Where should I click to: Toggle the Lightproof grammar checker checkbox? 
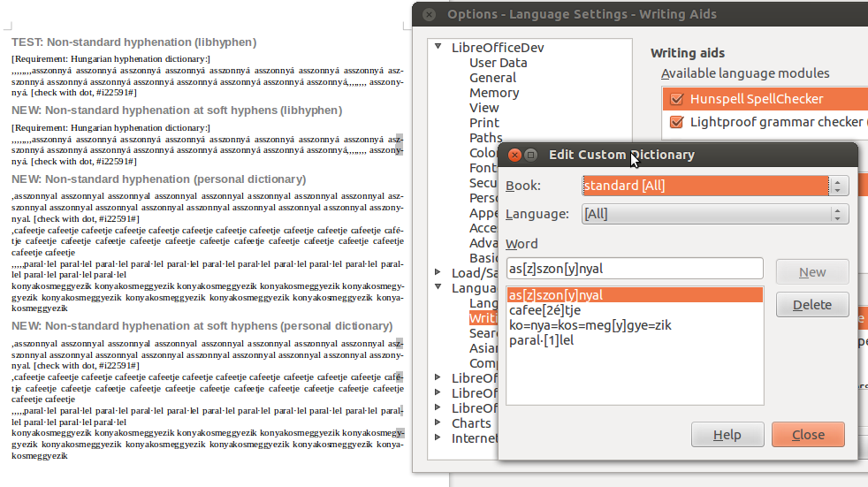click(x=677, y=122)
